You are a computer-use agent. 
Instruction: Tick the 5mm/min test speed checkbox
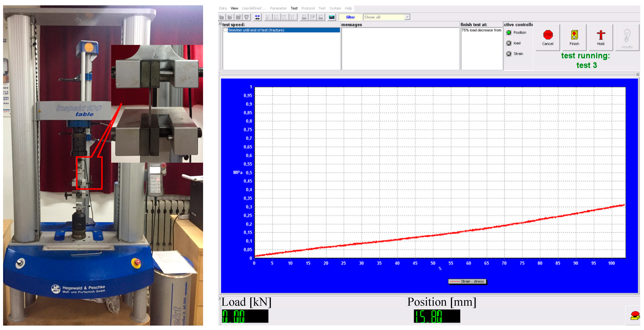pos(225,30)
